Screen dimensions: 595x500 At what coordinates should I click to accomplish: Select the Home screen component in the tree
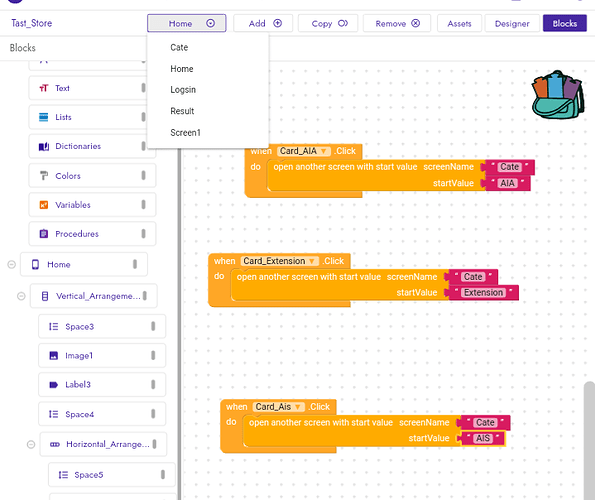[x=84, y=264]
